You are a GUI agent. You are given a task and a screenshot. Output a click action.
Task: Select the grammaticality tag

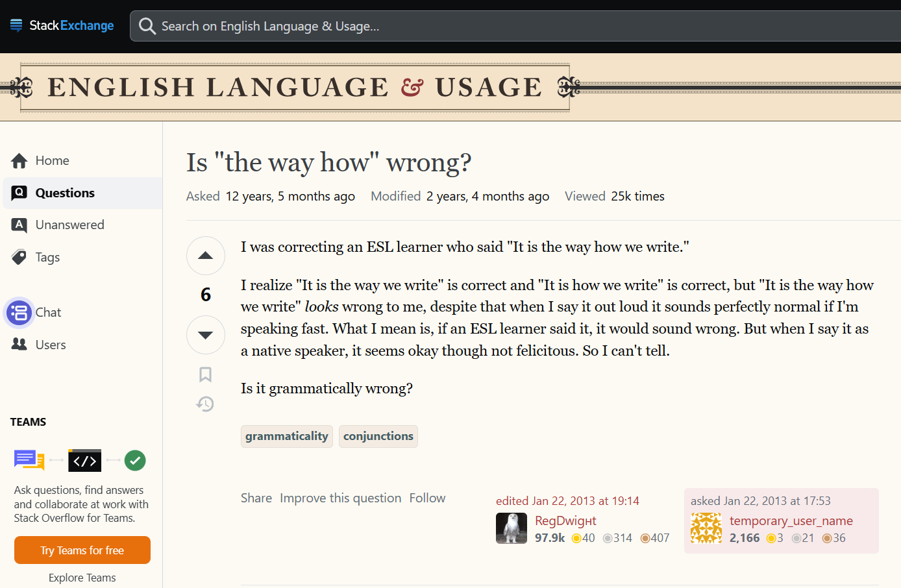click(286, 436)
